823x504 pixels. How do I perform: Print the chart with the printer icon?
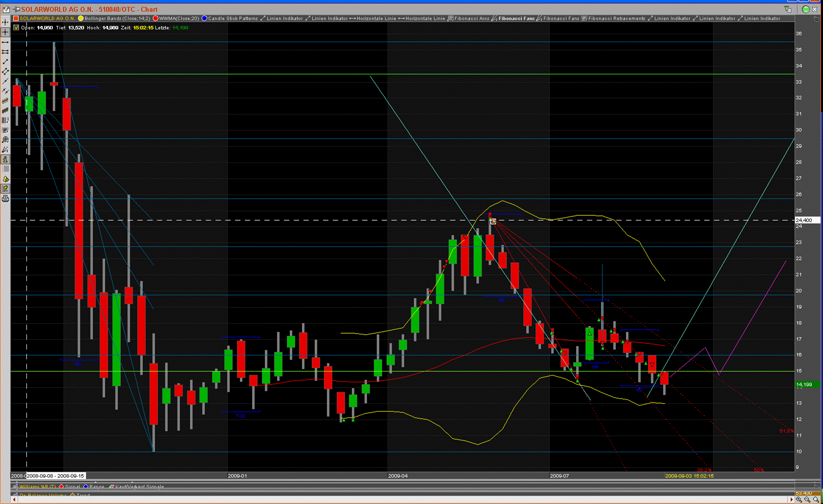5,198
